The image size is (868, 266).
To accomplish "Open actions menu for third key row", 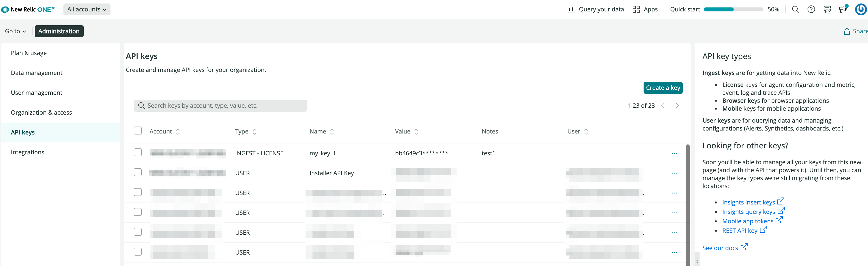I will coord(674,193).
